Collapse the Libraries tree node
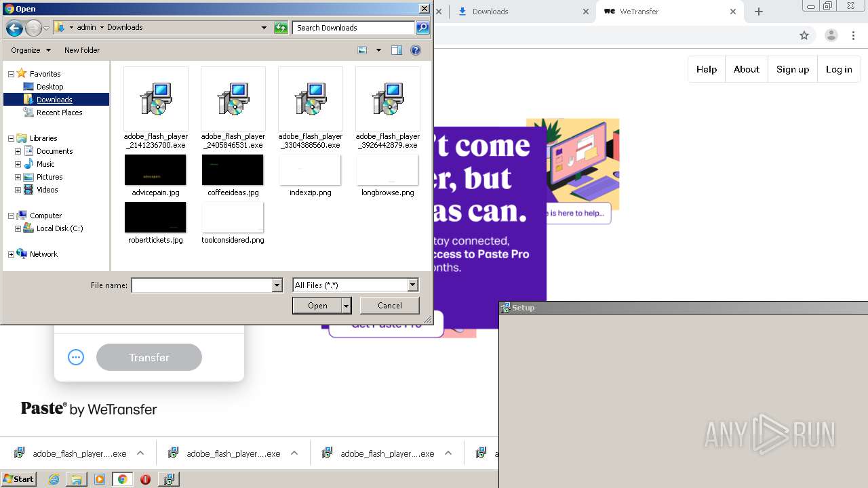 11,138
